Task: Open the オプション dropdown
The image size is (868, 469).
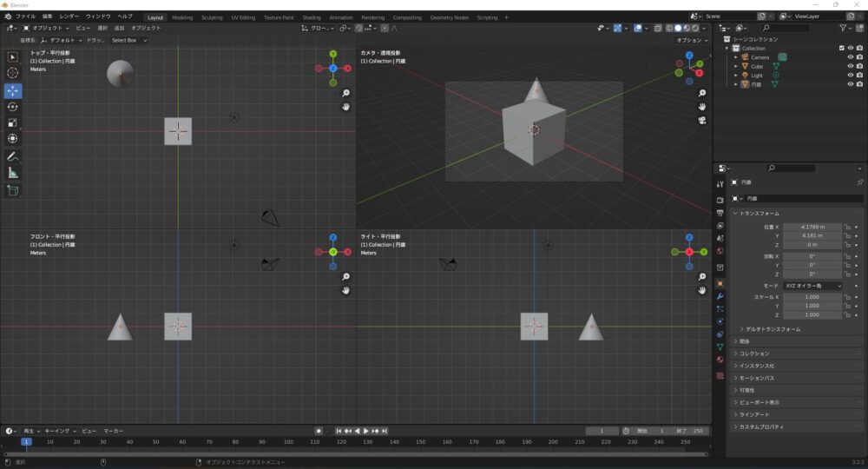Action: pos(692,41)
